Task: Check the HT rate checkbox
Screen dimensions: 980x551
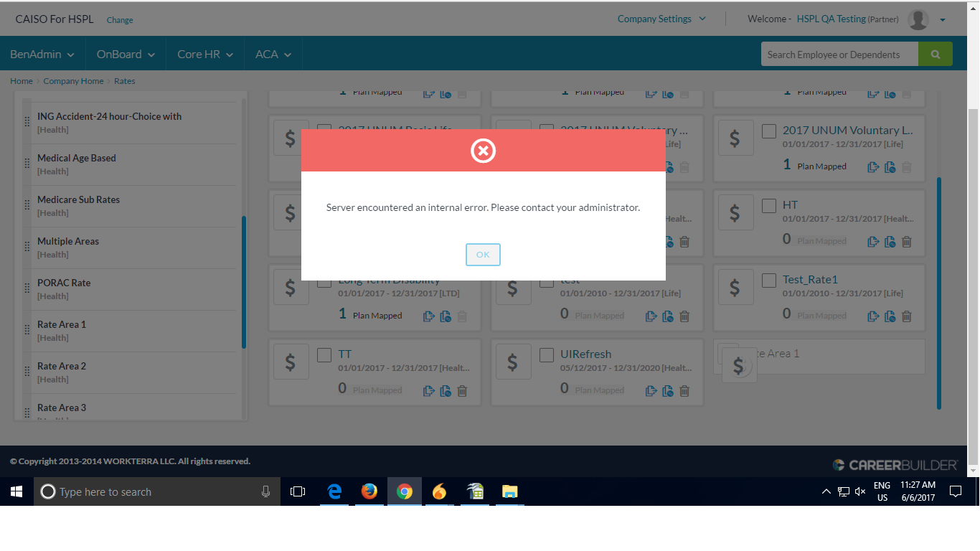Action: (x=769, y=205)
